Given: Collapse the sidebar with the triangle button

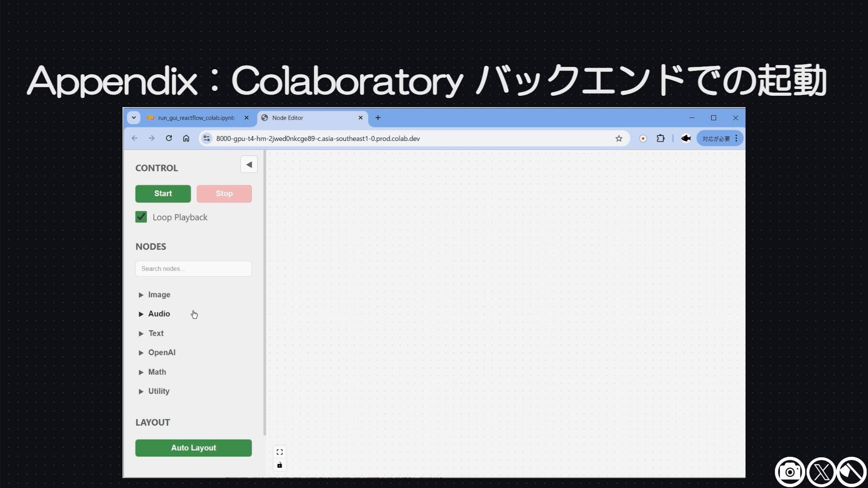Looking at the screenshot, I should (249, 164).
